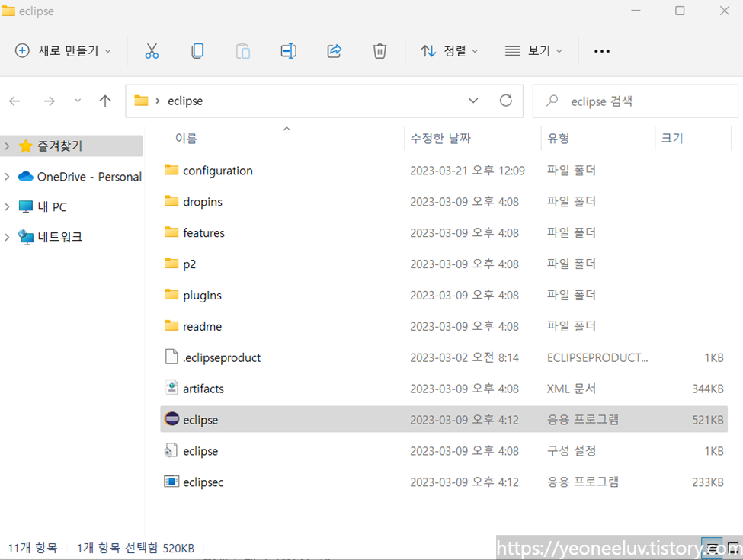Select the eclipsec file name
This screenshot has height=560, width=743.
click(203, 482)
